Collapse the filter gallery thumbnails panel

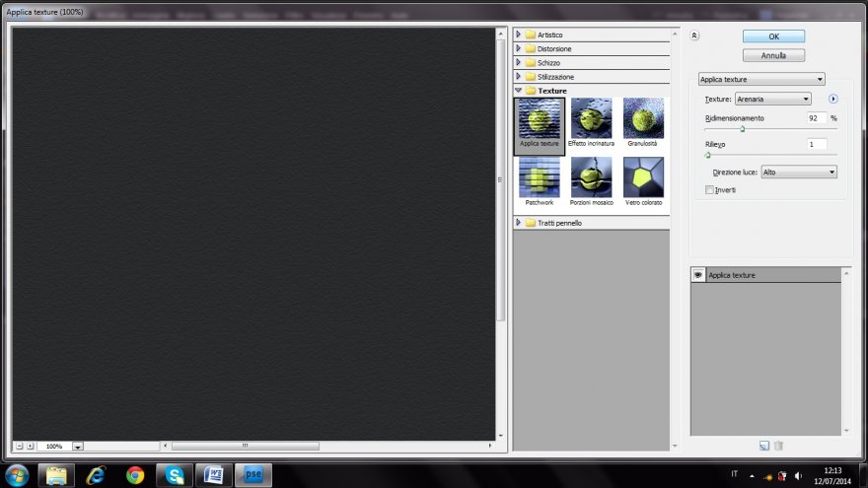(694, 35)
